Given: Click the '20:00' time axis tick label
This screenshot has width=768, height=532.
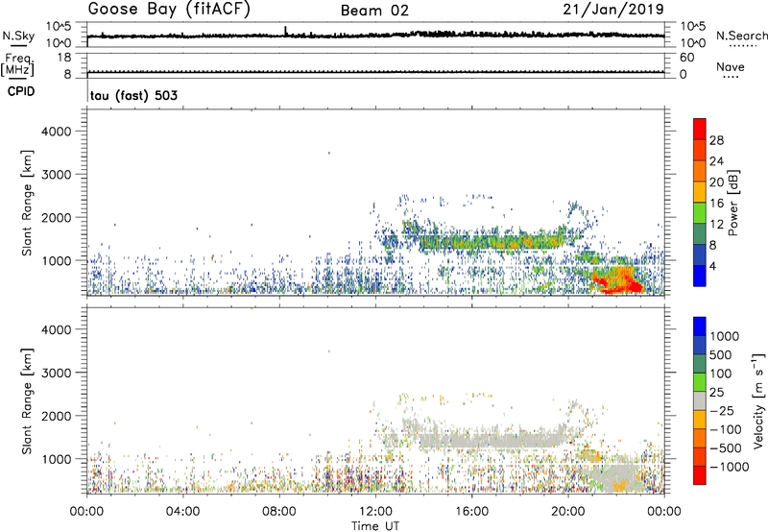Looking at the screenshot, I should click(568, 512).
